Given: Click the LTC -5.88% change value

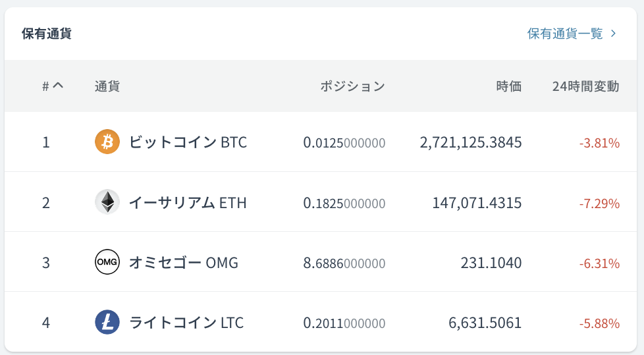Looking at the screenshot, I should click(x=599, y=323).
